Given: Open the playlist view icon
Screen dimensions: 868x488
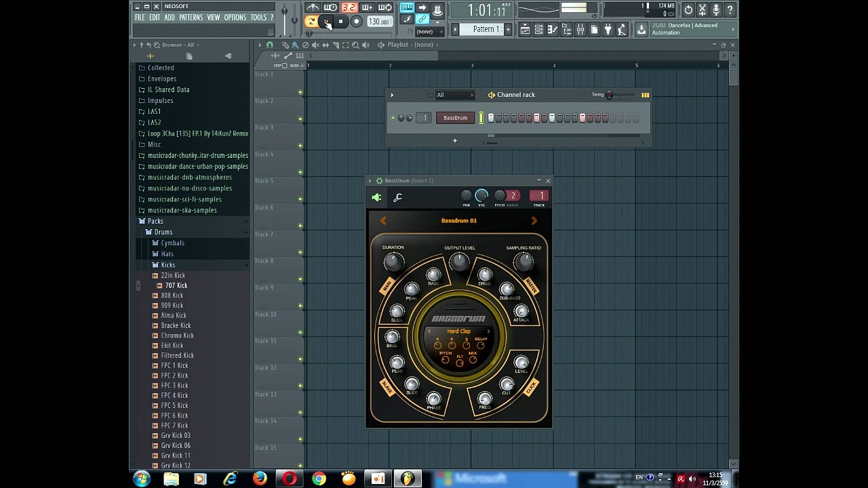Looking at the screenshot, I should point(525,29).
